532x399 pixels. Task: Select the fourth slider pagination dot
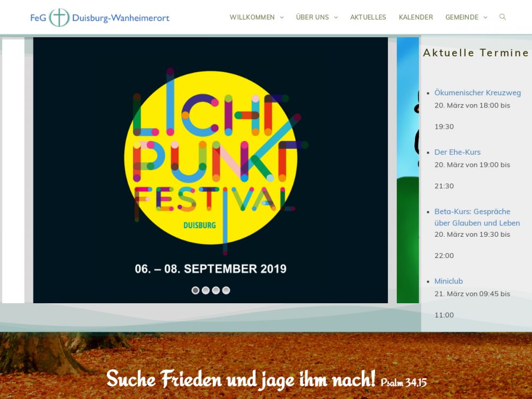[226, 290]
